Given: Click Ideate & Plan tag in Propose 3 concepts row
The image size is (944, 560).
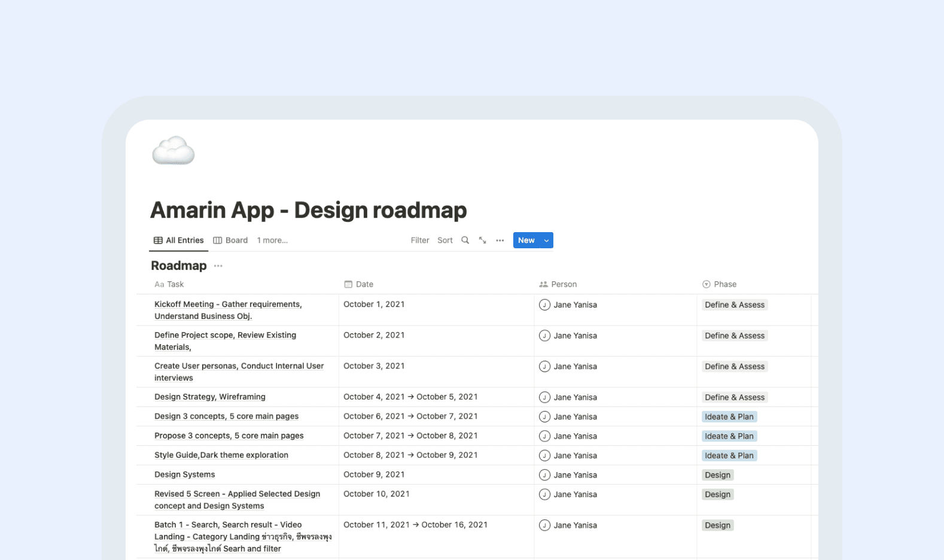Looking at the screenshot, I should [729, 436].
